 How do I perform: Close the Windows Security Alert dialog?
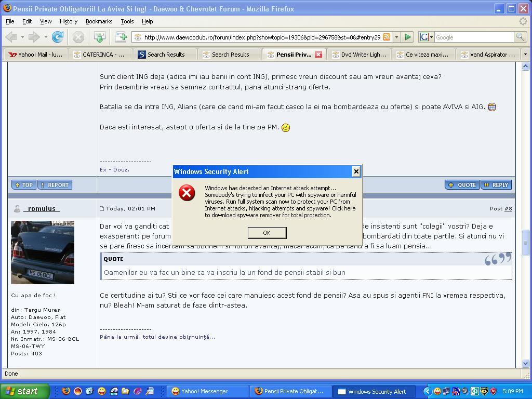click(x=356, y=171)
